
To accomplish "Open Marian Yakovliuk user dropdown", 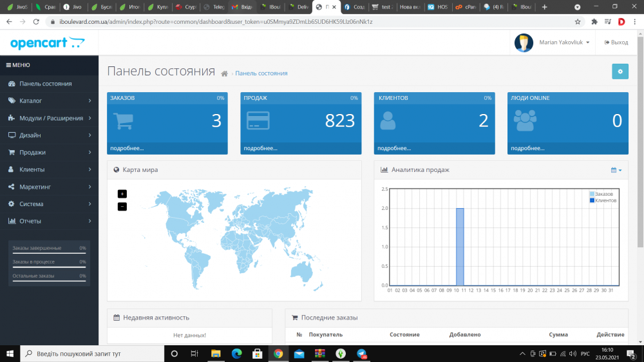I will (x=564, y=43).
